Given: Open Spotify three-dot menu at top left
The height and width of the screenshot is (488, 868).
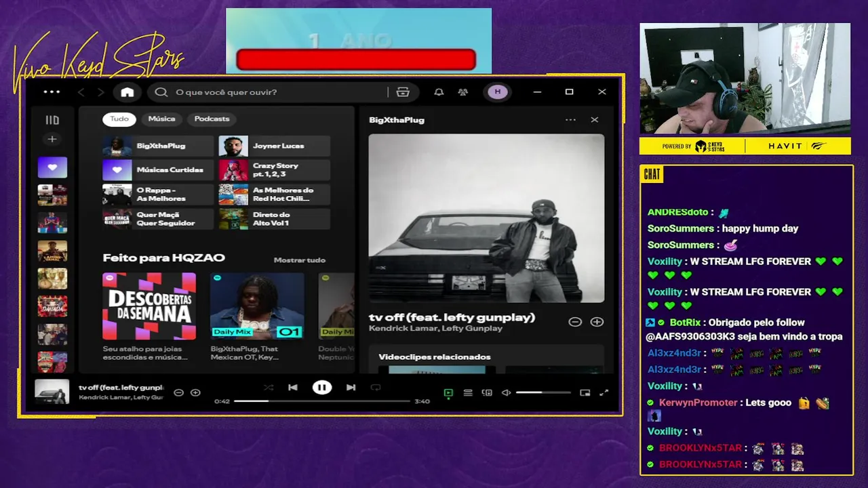Looking at the screenshot, I should (x=52, y=92).
